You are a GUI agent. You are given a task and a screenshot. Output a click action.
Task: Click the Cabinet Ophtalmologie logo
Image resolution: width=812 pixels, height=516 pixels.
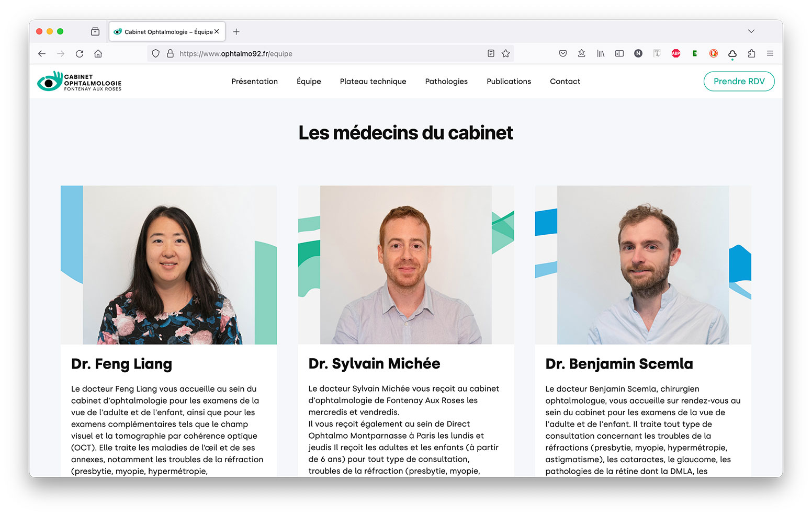click(x=80, y=82)
